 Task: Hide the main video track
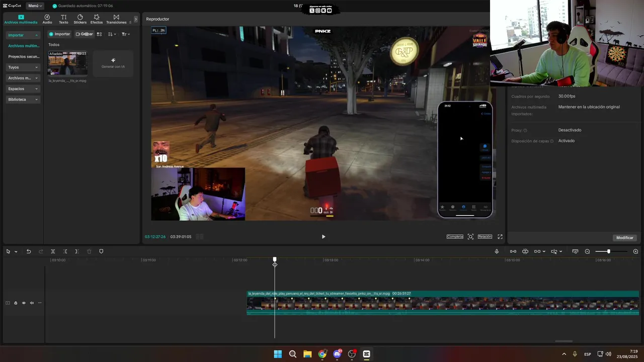(24, 303)
